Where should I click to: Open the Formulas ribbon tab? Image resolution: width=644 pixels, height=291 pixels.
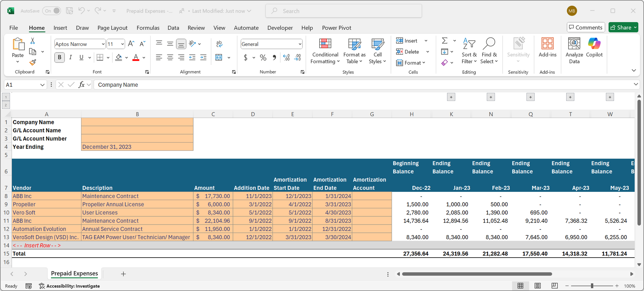(148, 28)
